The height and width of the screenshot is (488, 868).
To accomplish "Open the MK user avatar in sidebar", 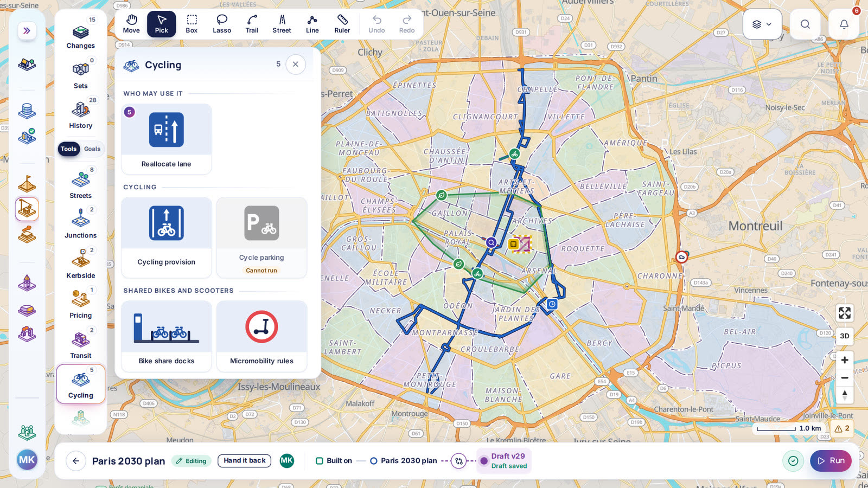I will tap(27, 460).
